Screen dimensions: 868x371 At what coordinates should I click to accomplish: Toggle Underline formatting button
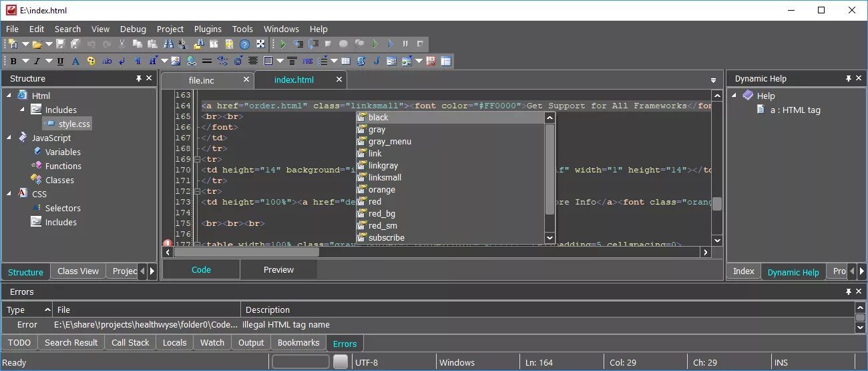pyautogui.click(x=60, y=61)
